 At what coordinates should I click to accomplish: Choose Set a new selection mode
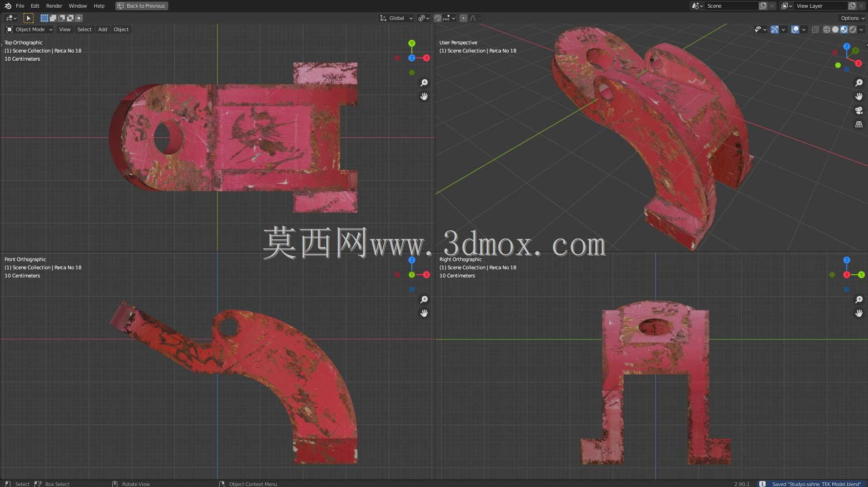44,18
